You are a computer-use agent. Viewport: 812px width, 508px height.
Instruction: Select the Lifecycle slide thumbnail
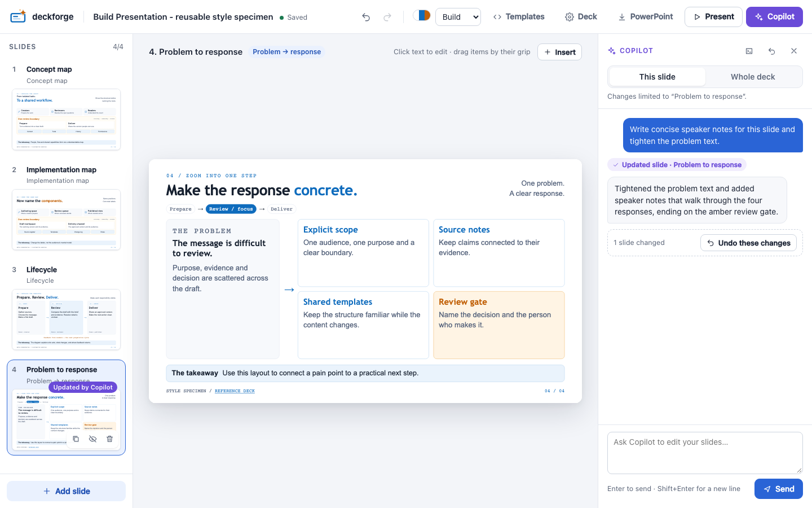67,319
